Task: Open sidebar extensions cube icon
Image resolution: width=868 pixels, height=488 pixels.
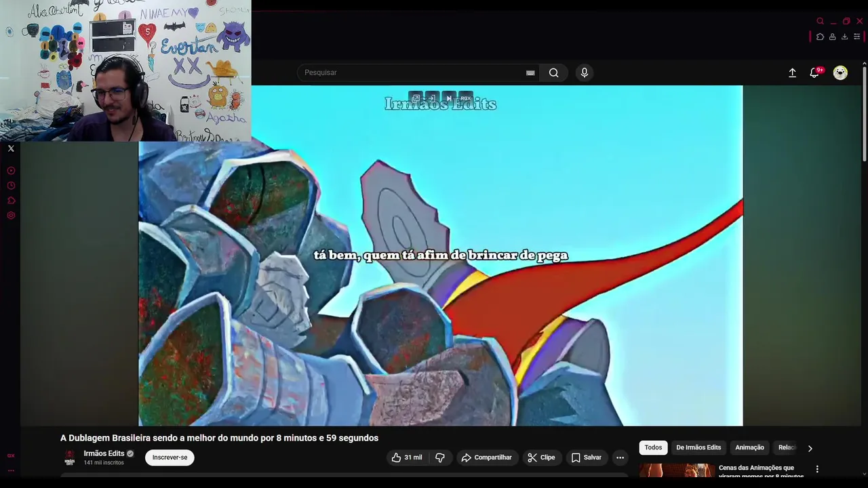Action: click(x=11, y=201)
